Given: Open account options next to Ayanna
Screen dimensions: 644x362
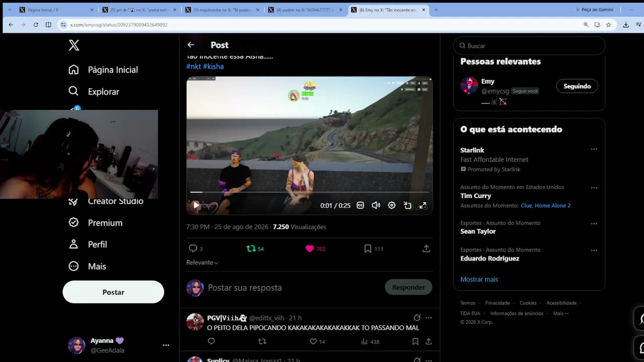Looking at the screenshot, I should click(x=166, y=345).
